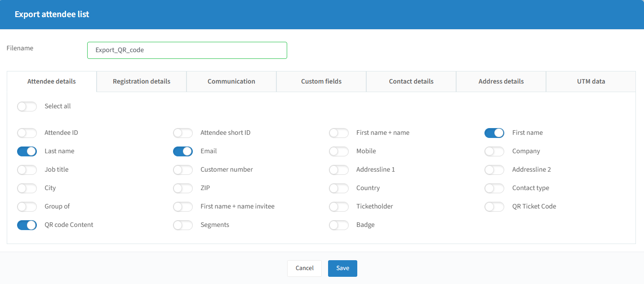Select the Attendee details tab
Viewport: 644px width, 284px height.
(52, 81)
